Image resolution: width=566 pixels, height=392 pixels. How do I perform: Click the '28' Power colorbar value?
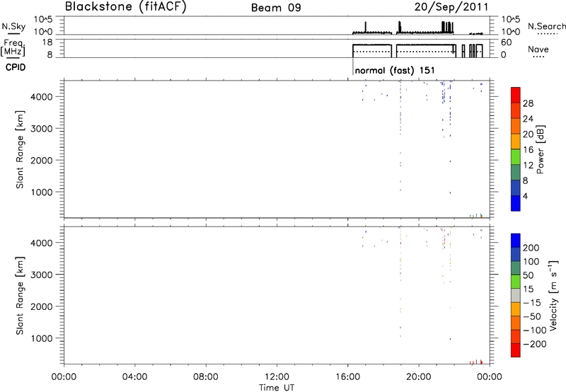[x=528, y=103]
